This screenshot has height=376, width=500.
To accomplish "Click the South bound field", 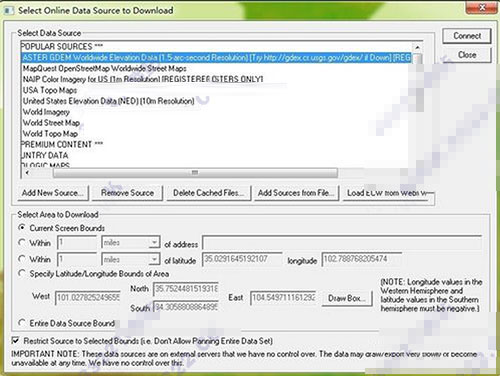I will coord(186,307).
